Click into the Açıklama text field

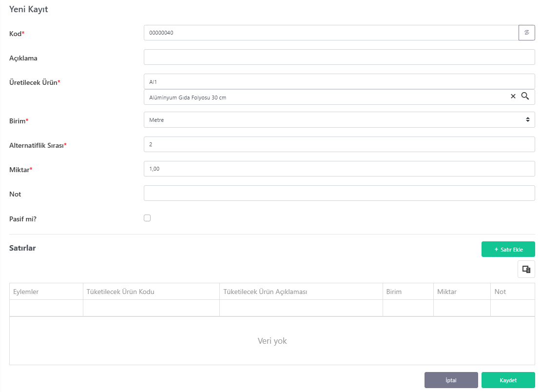[x=339, y=57]
